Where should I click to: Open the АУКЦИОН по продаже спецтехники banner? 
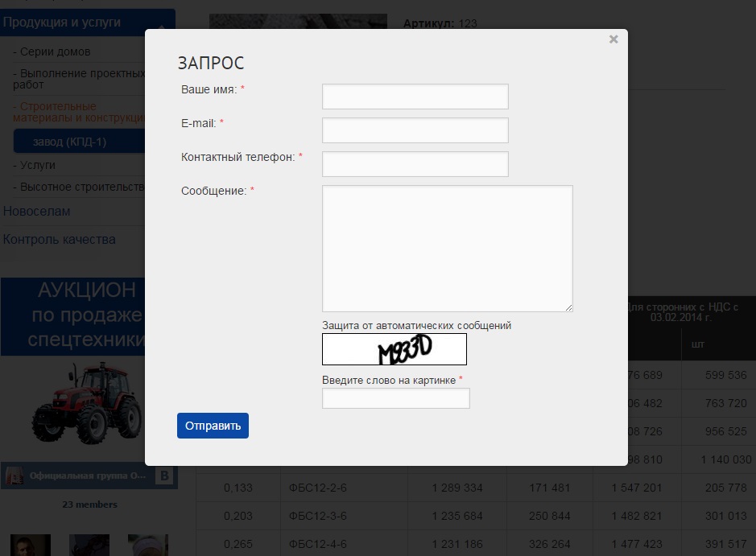pos(72,316)
